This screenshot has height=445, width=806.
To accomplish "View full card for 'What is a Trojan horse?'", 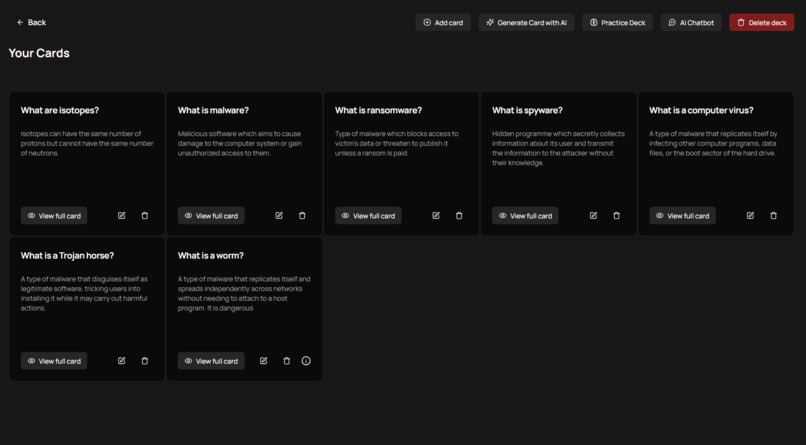I will click(54, 361).
